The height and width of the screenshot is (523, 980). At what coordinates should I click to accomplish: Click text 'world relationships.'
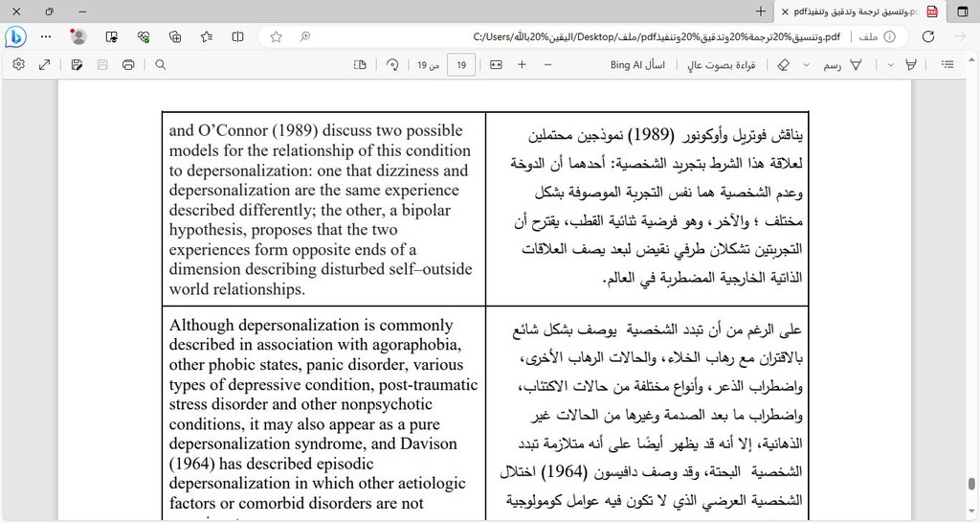point(237,289)
